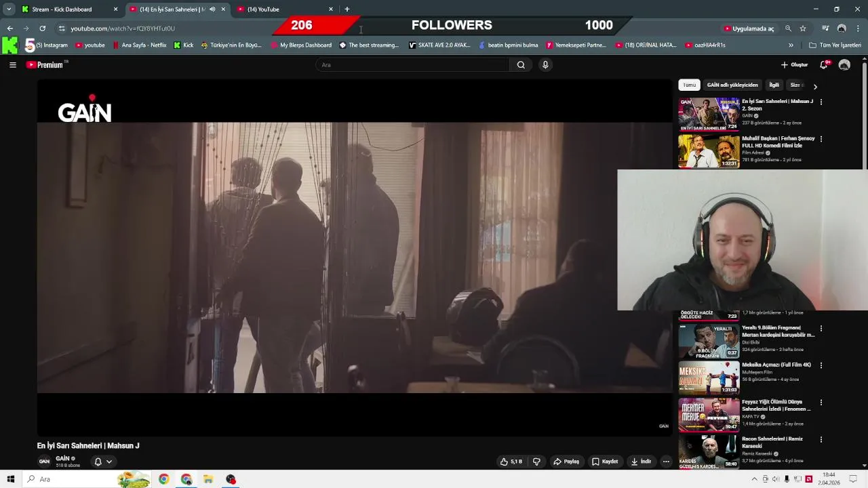The width and height of the screenshot is (868, 488).
Task: Open the tab search dropdown arrow
Action: (x=9, y=9)
